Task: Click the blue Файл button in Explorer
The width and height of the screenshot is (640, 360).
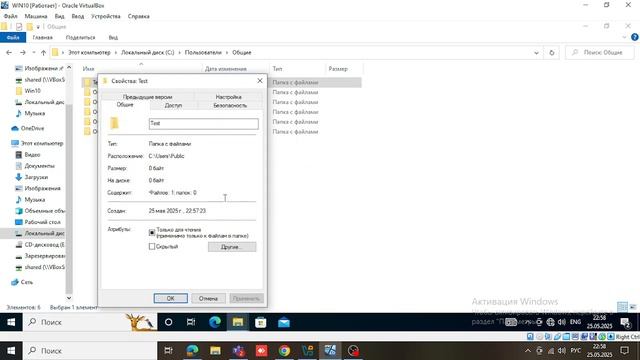Action: click(13, 38)
